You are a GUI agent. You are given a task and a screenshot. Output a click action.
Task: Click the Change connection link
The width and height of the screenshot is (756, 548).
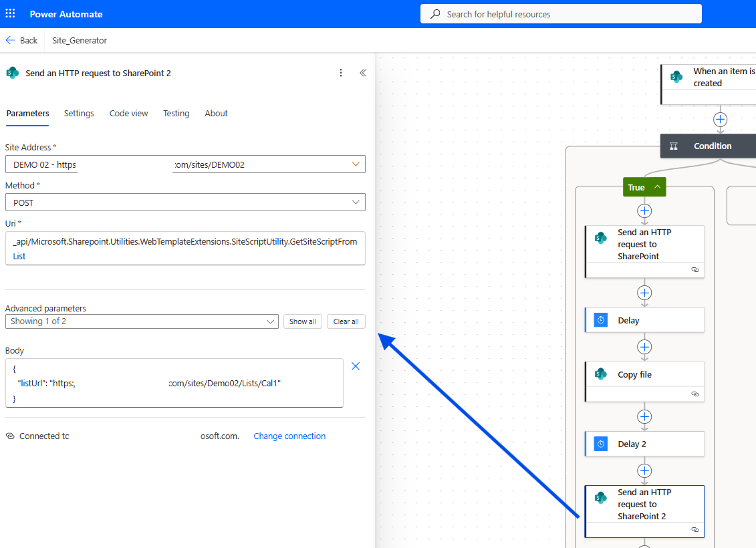point(289,436)
